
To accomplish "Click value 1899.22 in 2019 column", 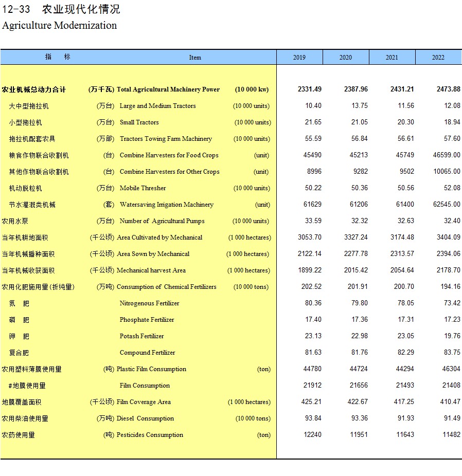I will 310,270.
